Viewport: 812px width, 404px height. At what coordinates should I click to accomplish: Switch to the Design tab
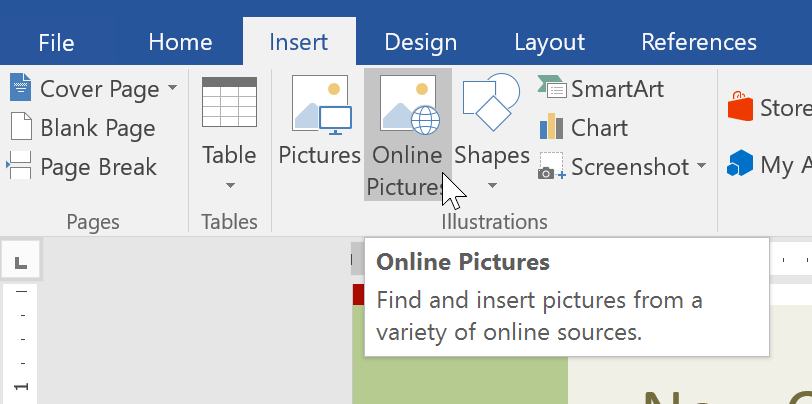coord(420,42)
